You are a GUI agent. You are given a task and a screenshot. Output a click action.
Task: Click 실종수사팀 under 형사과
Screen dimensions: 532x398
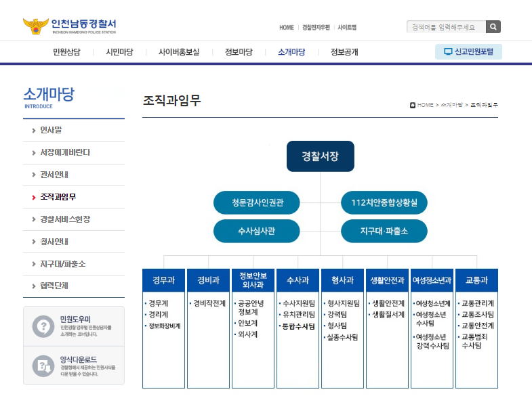pyautogui.click(x=342, y=337)
